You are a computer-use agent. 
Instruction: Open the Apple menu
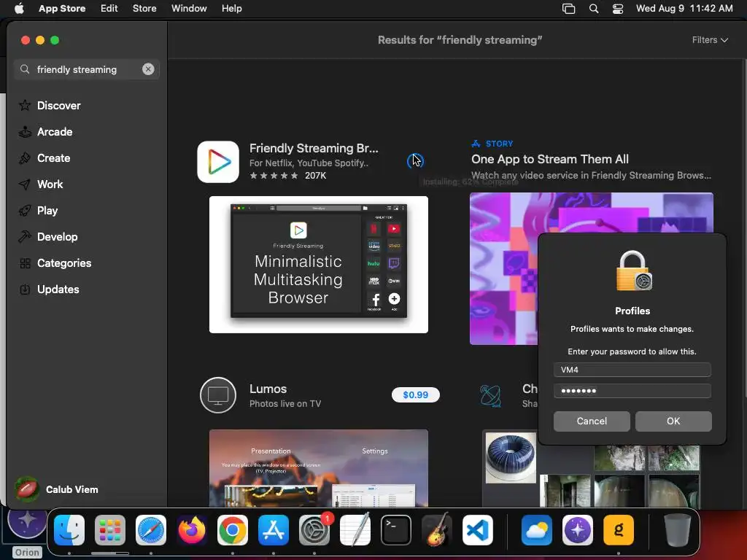tap(19, 9)
